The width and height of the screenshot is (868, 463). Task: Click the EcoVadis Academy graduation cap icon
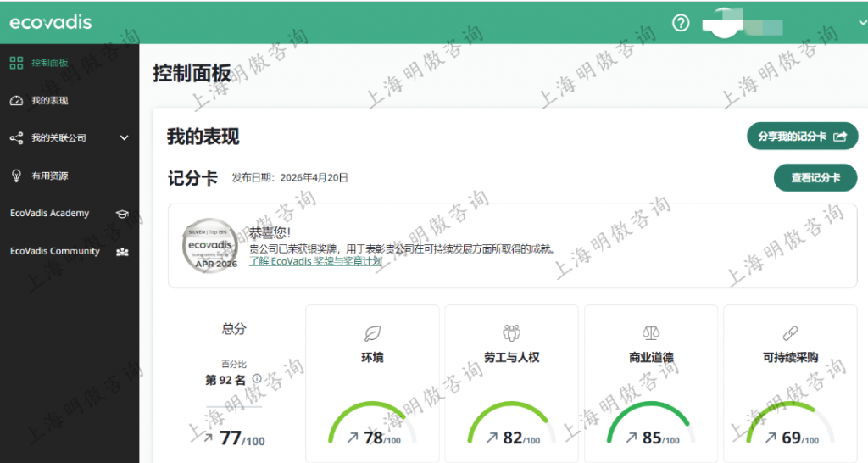pyautogui.click(x=122, y=214)
